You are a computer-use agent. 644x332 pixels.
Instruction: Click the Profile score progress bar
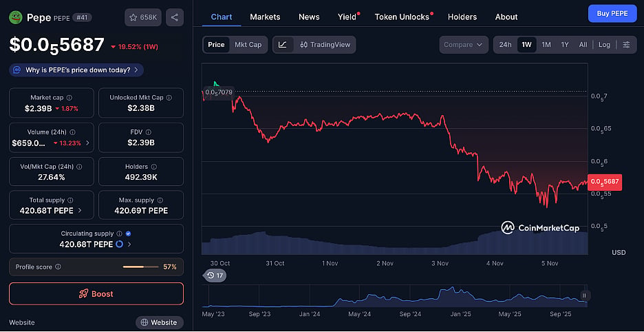pyautogui.click(x=140, y=267)
